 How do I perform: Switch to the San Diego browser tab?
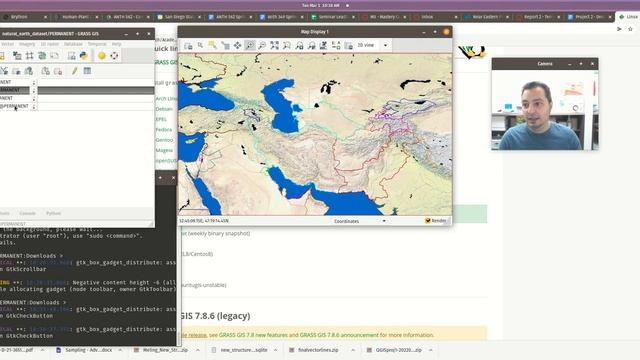179,17
